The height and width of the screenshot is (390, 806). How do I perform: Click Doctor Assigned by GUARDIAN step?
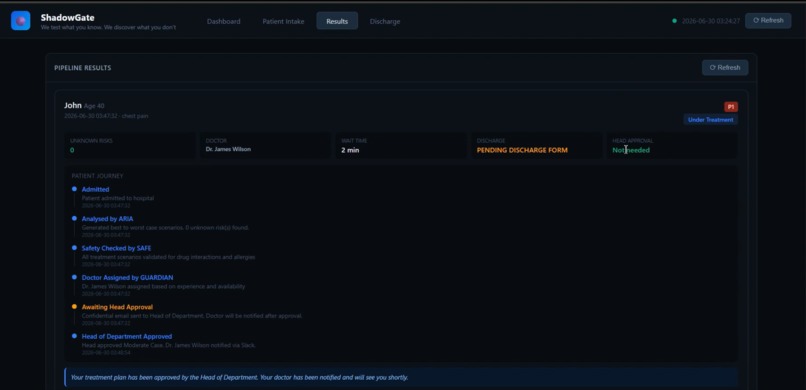coord(127,277)
